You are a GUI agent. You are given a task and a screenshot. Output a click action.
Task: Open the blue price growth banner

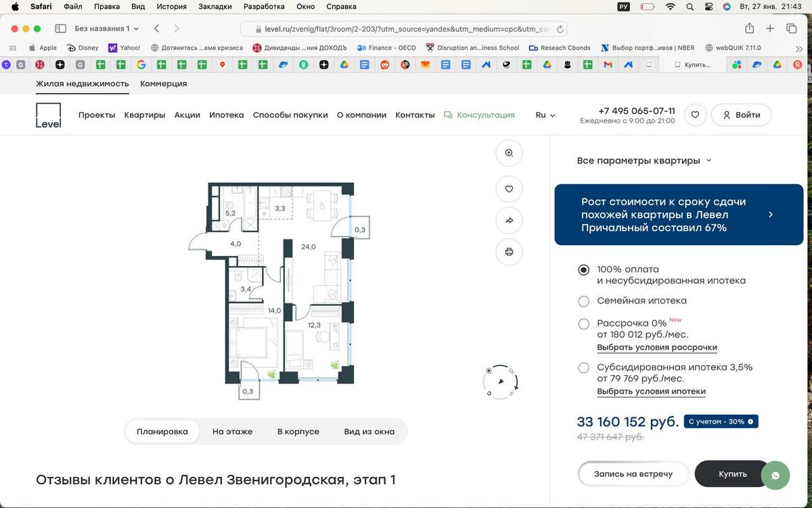point(679,215)
